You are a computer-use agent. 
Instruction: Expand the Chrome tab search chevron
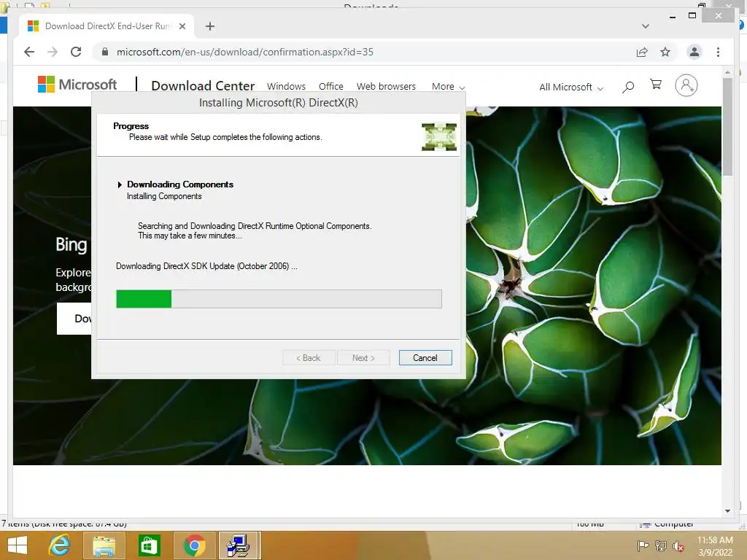pyautogui.click(x=645, y=26)
